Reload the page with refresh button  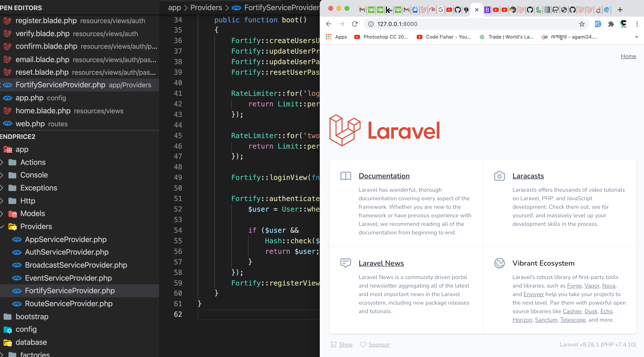pos(355,24)
